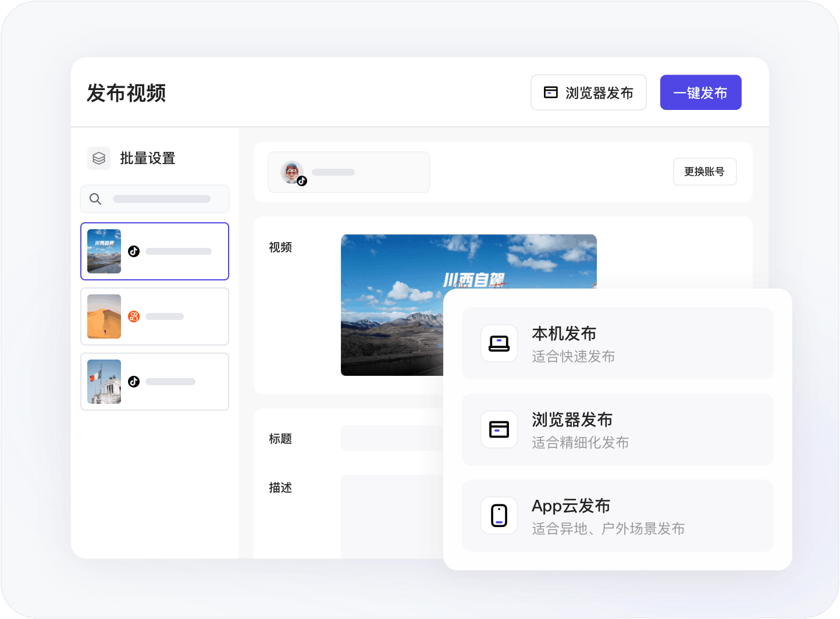
Task: Click the laptop icon for 本机发布
Action: pos(499,343)
